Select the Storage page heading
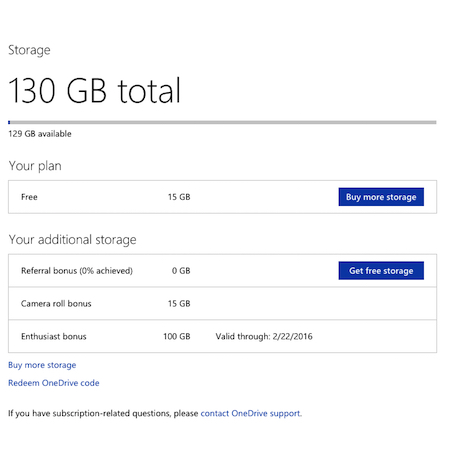 (x=29, y=50)
